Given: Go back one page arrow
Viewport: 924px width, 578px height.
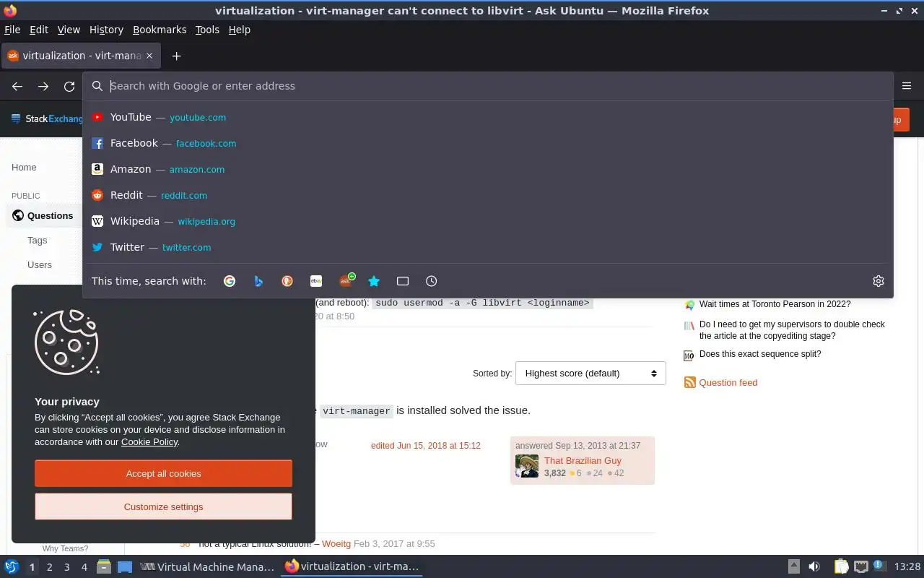Looking at the screenshot, I should (x=17, y=86).
